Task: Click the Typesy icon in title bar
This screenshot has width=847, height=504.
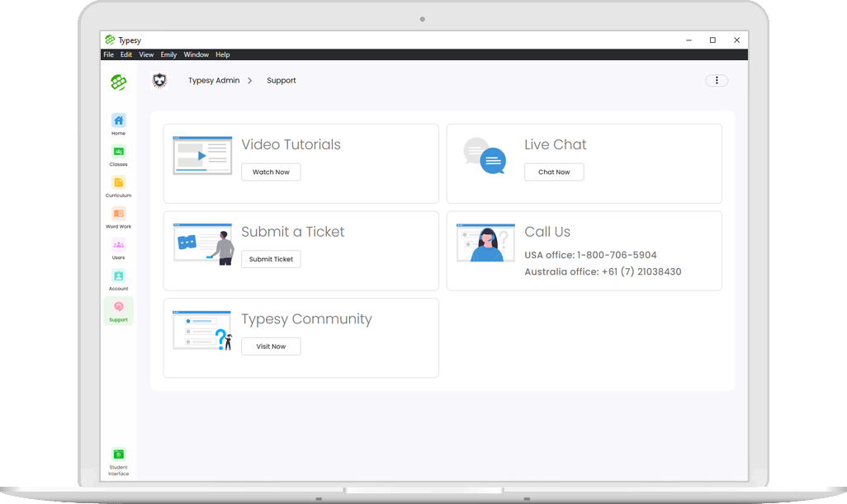Action: pos(110,40)
